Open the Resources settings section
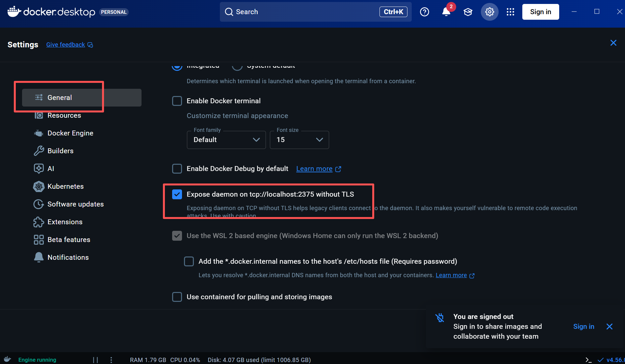This screenshot has width=625, height=364. pos(64,115)
